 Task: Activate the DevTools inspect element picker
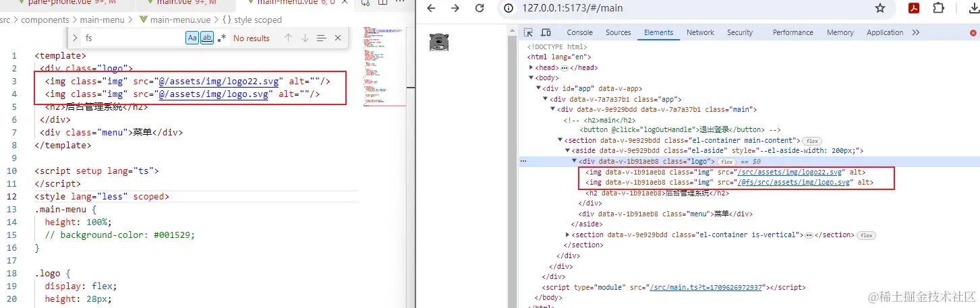click(x=529, y=32)
